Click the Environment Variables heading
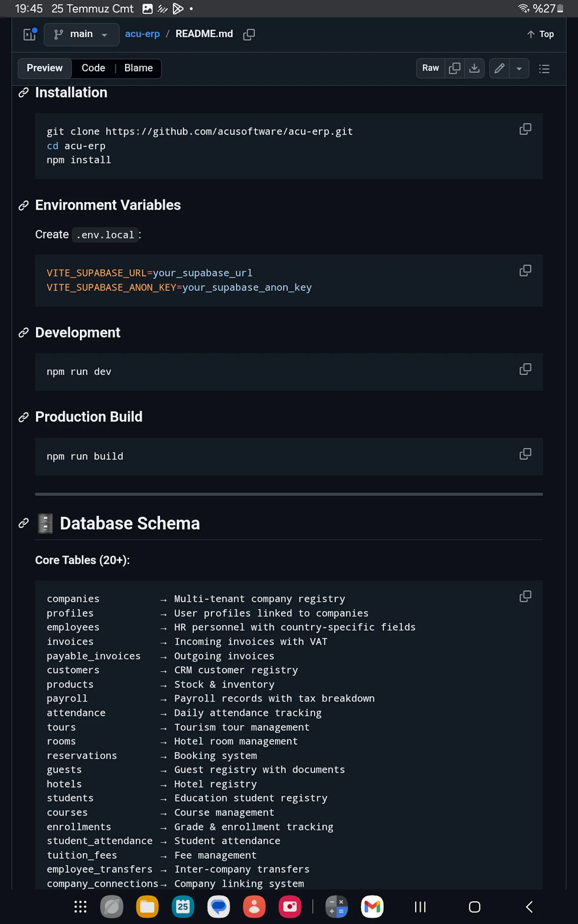578x924 pixels. [108, 205]
